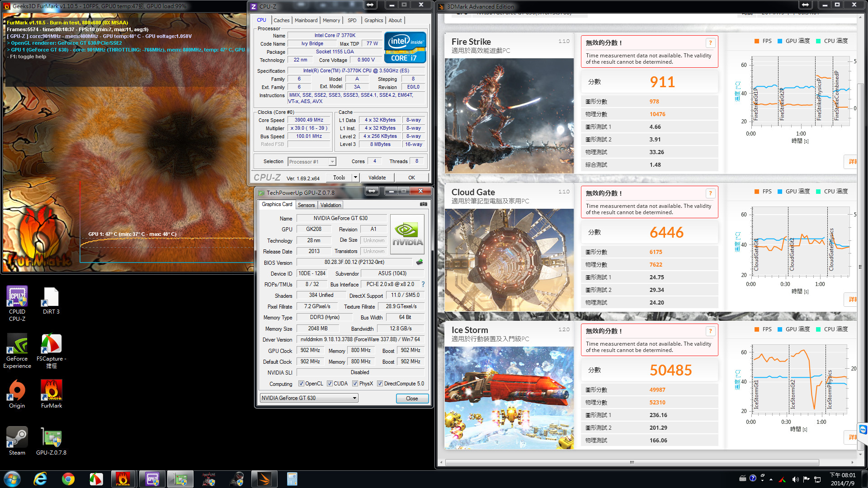Toggle the GPU 溫度 legend in the Ice Storm chart
Viewport: 868px width, 488px height.
coord(793,329)
